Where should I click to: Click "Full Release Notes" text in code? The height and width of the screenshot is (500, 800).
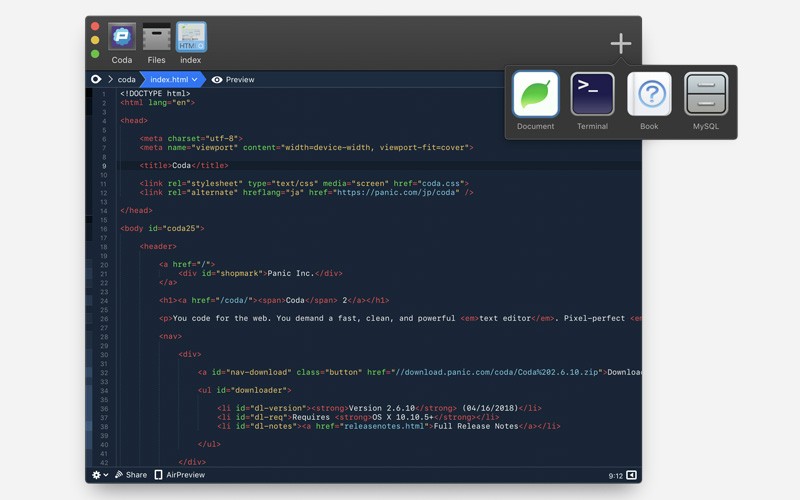(x=476, y=426)
